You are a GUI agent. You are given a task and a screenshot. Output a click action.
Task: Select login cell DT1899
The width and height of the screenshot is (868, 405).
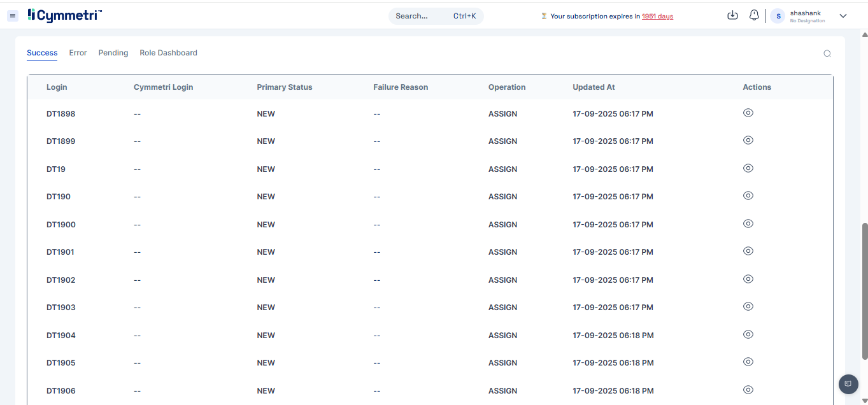[61, 141]
